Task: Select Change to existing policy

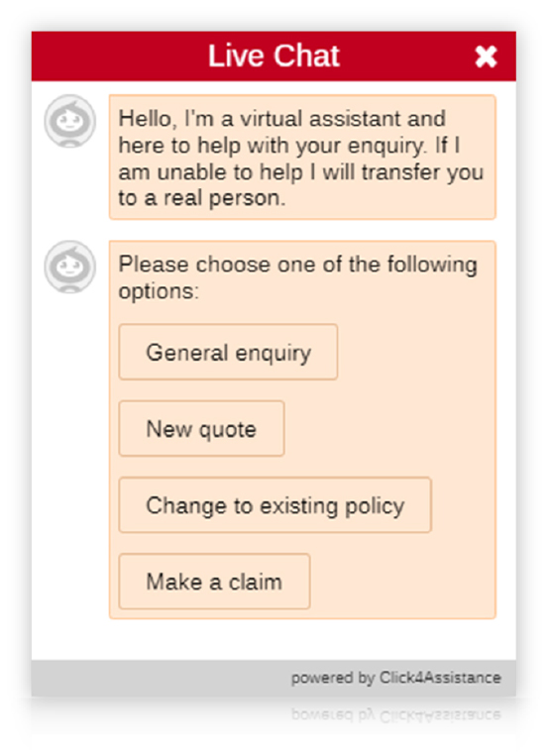Action: [275, 504]
